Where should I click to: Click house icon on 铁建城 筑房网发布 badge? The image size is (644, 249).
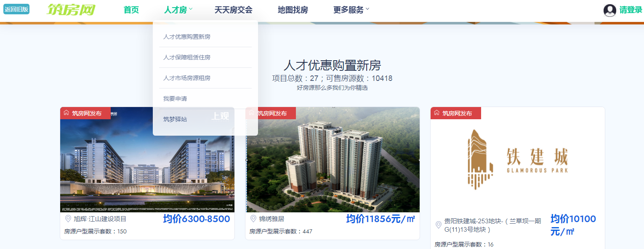(436, 113)
